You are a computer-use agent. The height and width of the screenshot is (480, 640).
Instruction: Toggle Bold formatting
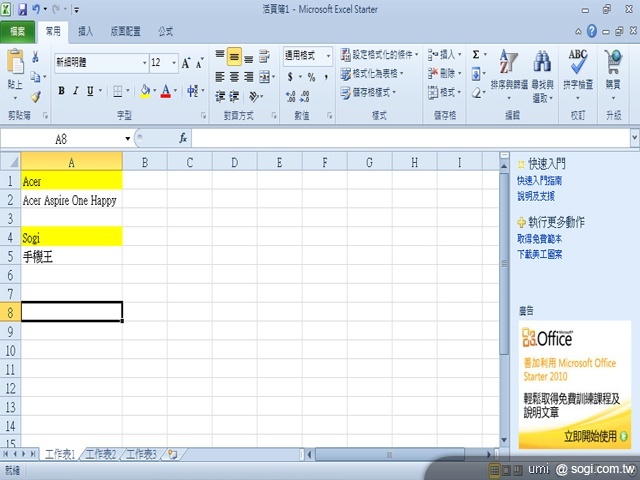(61, 91)
